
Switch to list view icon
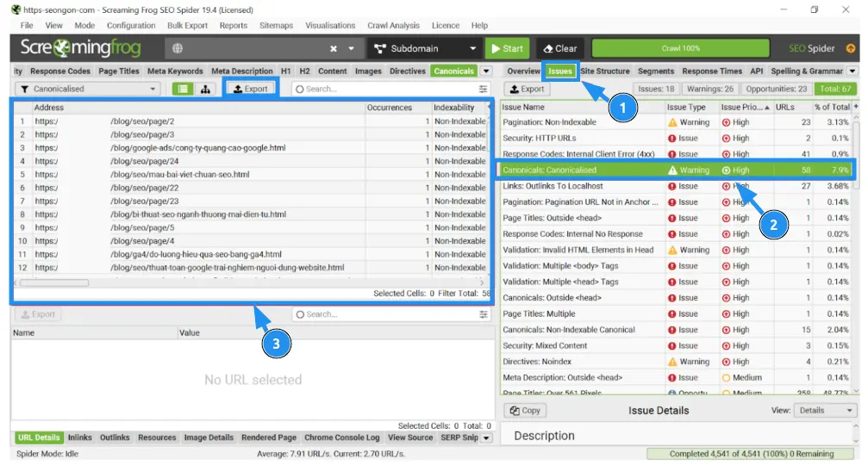(x=183, y=89)
